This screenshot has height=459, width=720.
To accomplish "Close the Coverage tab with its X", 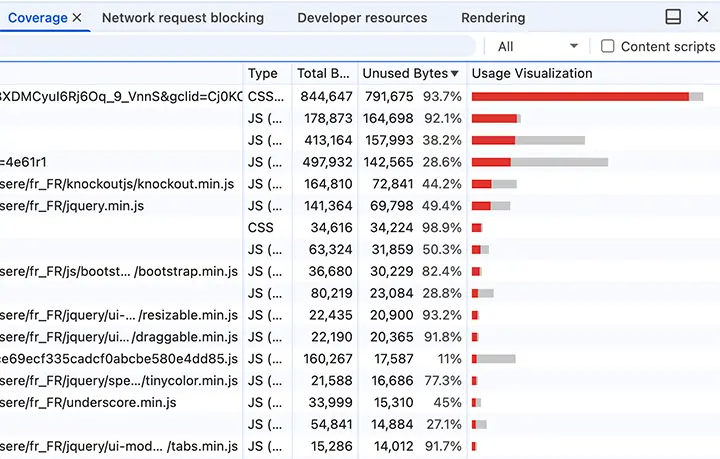I will pos(77,17).
